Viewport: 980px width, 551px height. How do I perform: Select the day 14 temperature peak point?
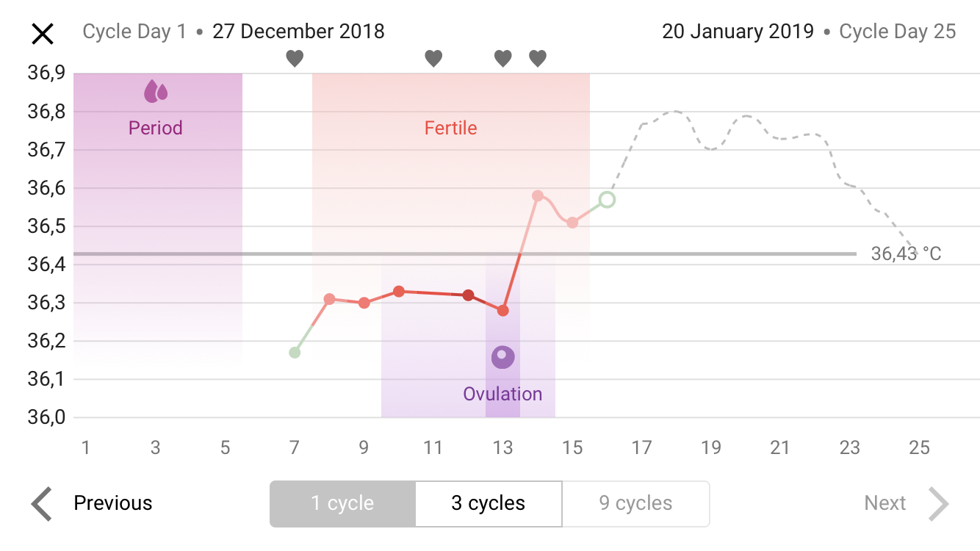[538, 196]
